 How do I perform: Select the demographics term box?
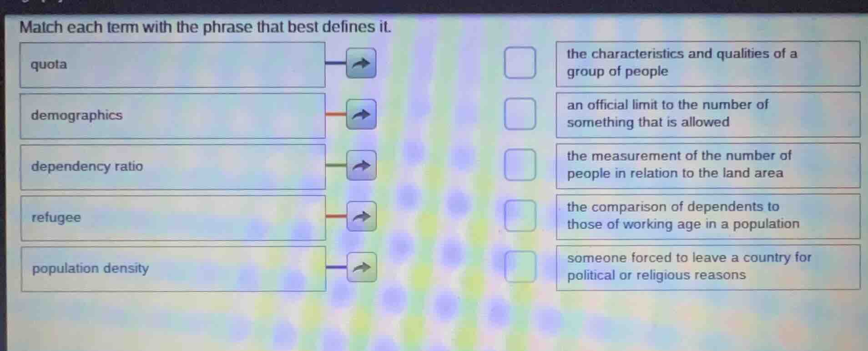pos(173,115)
